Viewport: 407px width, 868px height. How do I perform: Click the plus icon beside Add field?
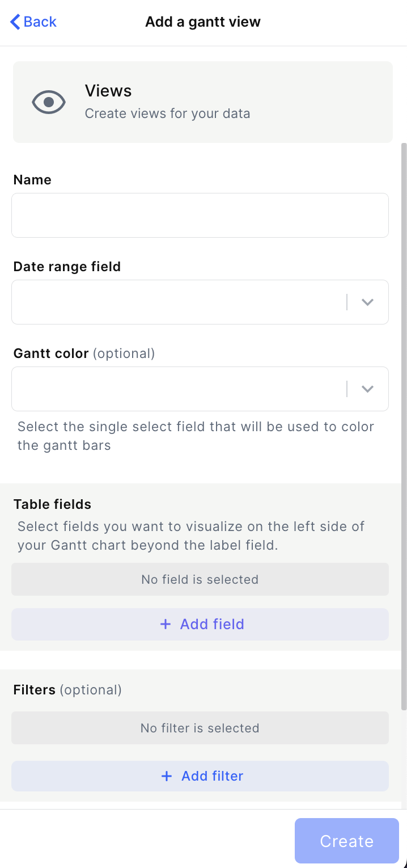pos(166,624)
